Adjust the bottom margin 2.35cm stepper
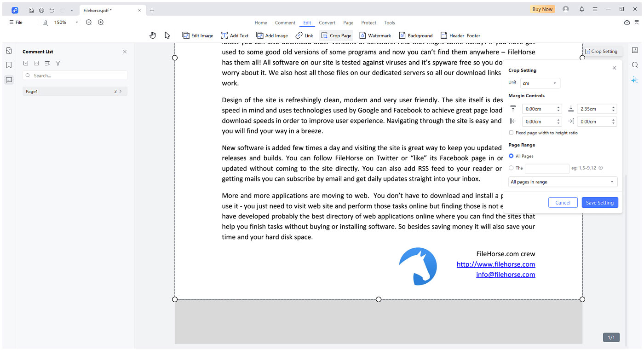The width and height of the screenshot is (644, 351). (x=613, y=109)
